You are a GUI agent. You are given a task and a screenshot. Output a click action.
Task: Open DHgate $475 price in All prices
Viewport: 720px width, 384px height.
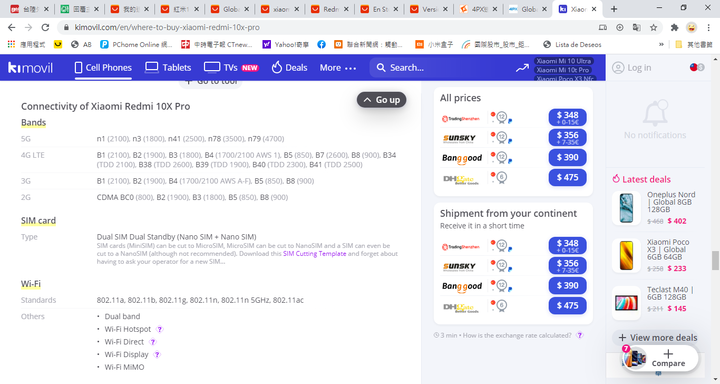568,178
